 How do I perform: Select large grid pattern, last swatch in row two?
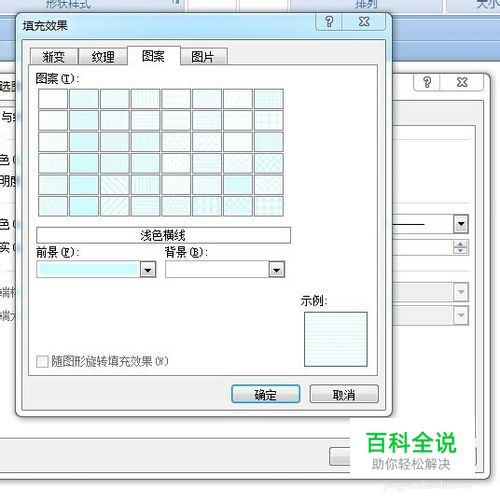[x=269, y=120]
